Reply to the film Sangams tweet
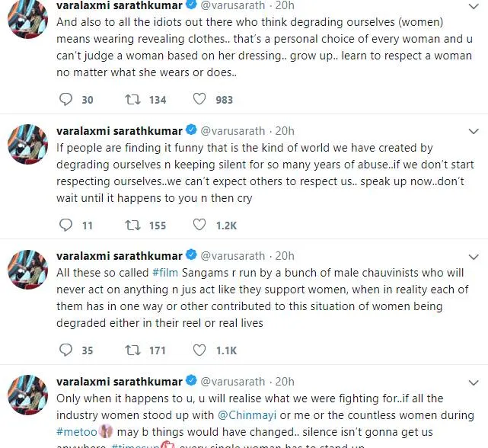 (65, 350)
